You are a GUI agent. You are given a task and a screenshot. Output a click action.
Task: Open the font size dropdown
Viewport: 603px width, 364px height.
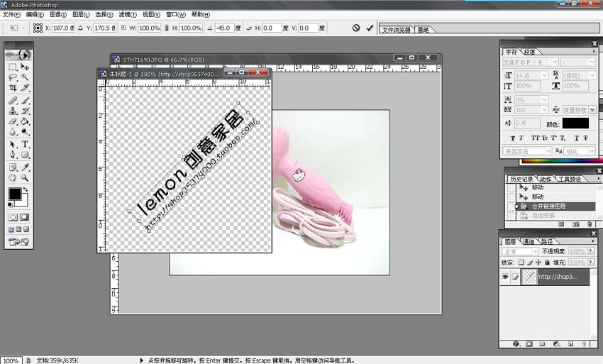[x=544, y=75]
